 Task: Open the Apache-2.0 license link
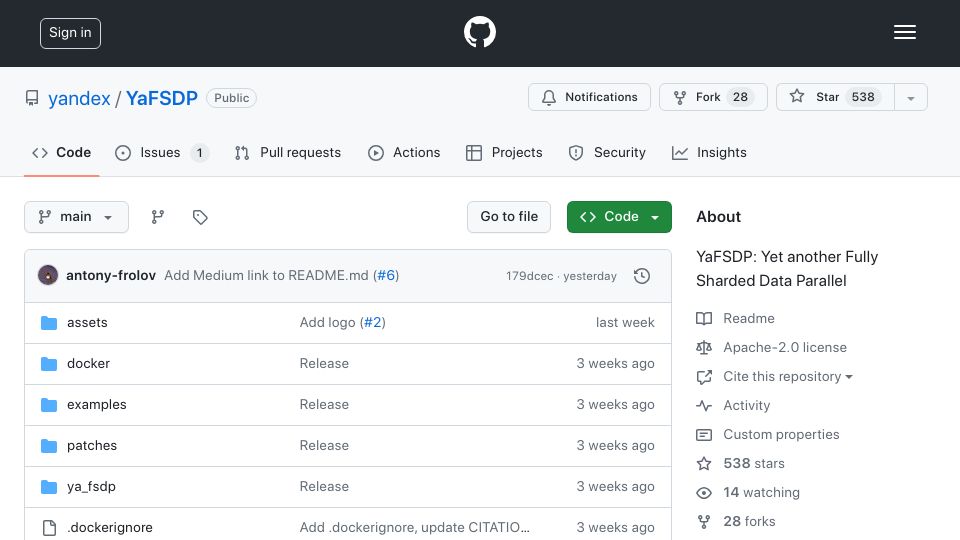[x=785, y=347]
